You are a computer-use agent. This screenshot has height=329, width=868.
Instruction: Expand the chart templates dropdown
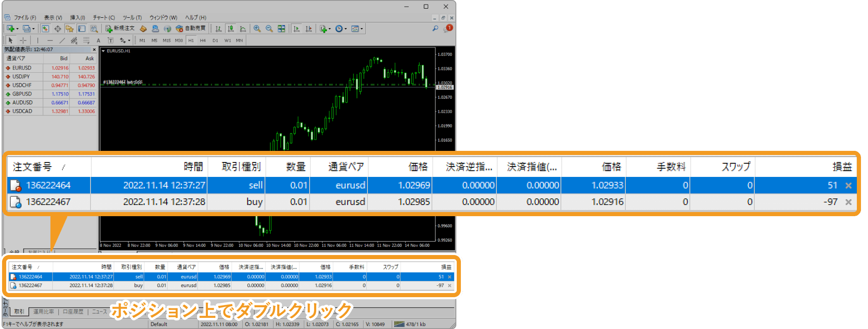click(x=362, y=29)
